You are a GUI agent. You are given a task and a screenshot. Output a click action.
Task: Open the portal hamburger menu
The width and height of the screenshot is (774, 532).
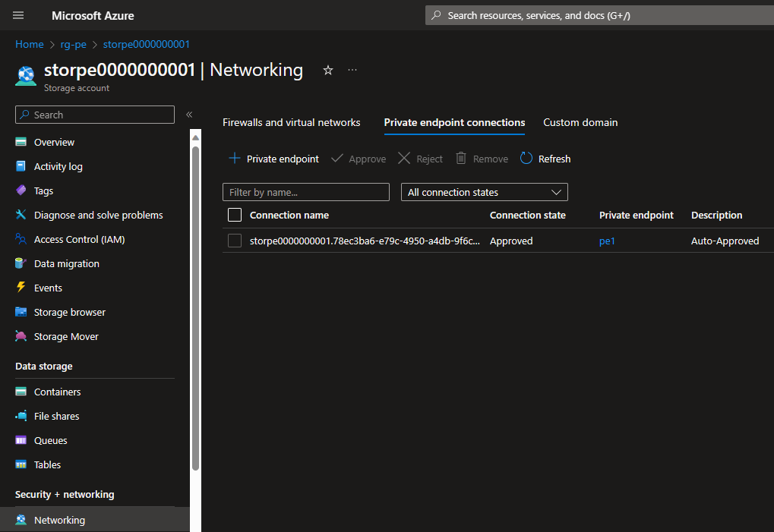click(x=18, y=15)
